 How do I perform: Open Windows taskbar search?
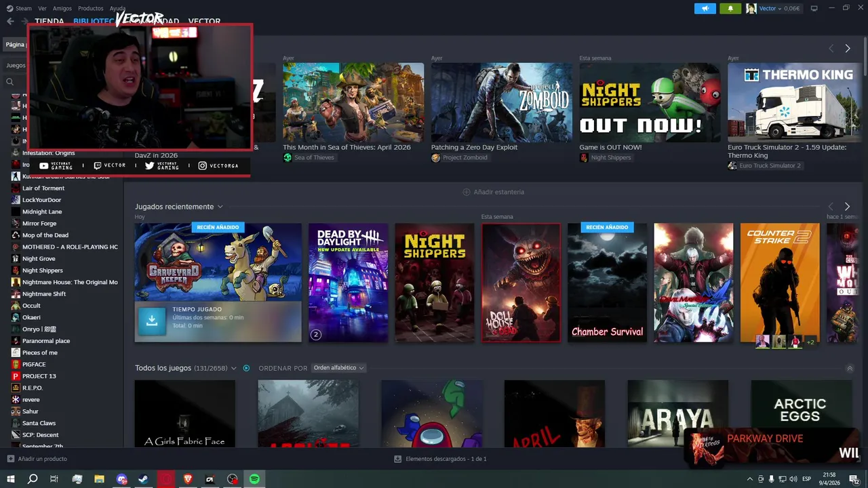coord(32,479)
